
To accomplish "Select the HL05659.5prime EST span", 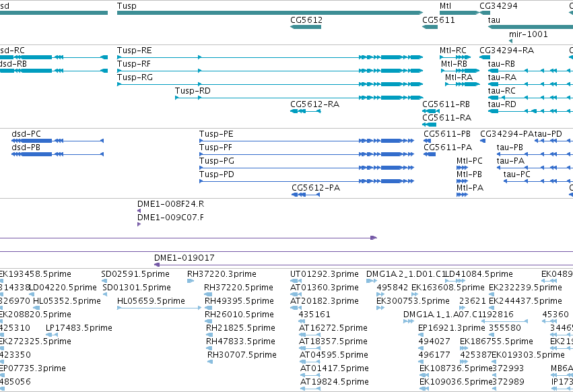I will (x=159, y=308).
